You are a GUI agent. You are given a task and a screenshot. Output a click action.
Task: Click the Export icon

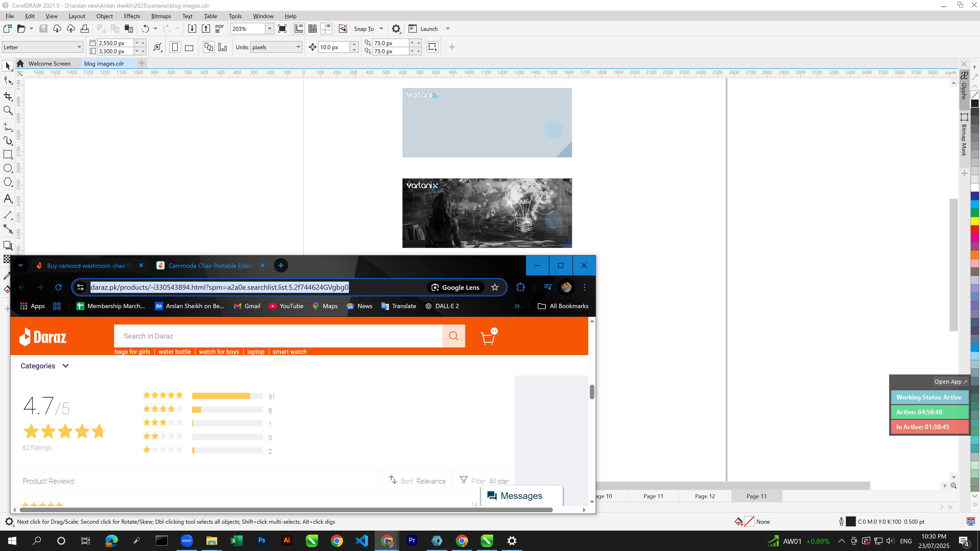coord(206,29)
